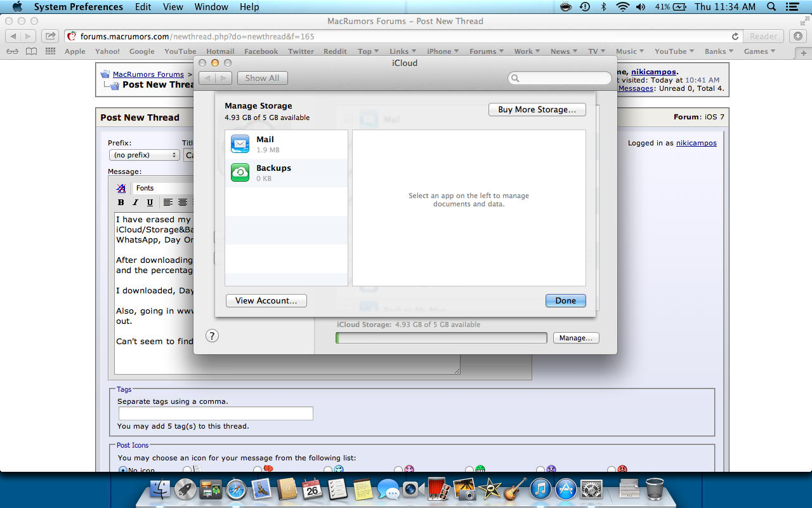Open the Prefix dropdown on forum
The image size is (812, 508).
144,155
